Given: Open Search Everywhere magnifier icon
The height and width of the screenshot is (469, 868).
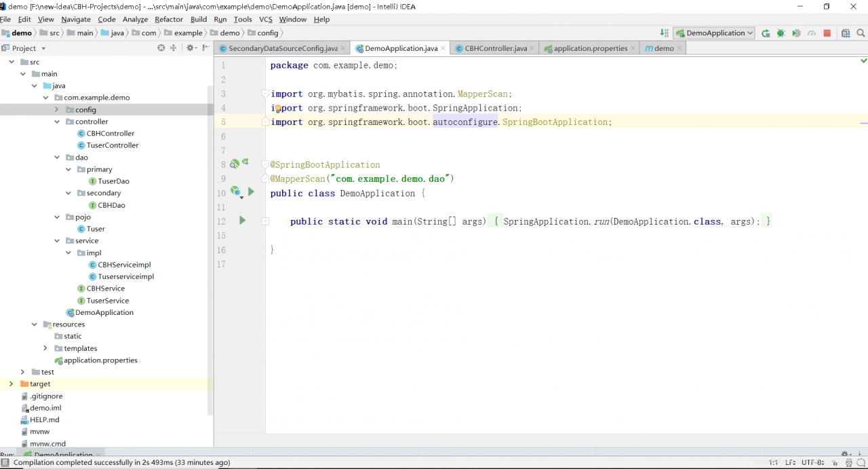Looking at the screenshot, I should [861, 33].
